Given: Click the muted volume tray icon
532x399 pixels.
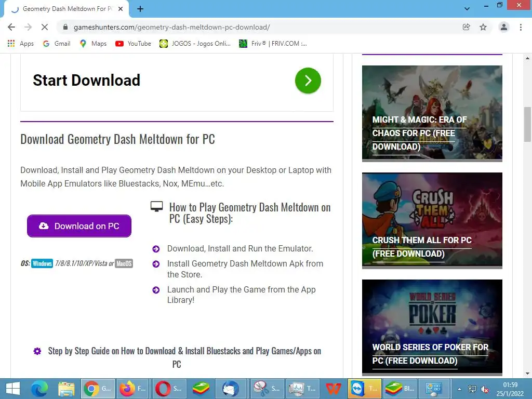Looking at the screenshot, I should tap(485, 389).
